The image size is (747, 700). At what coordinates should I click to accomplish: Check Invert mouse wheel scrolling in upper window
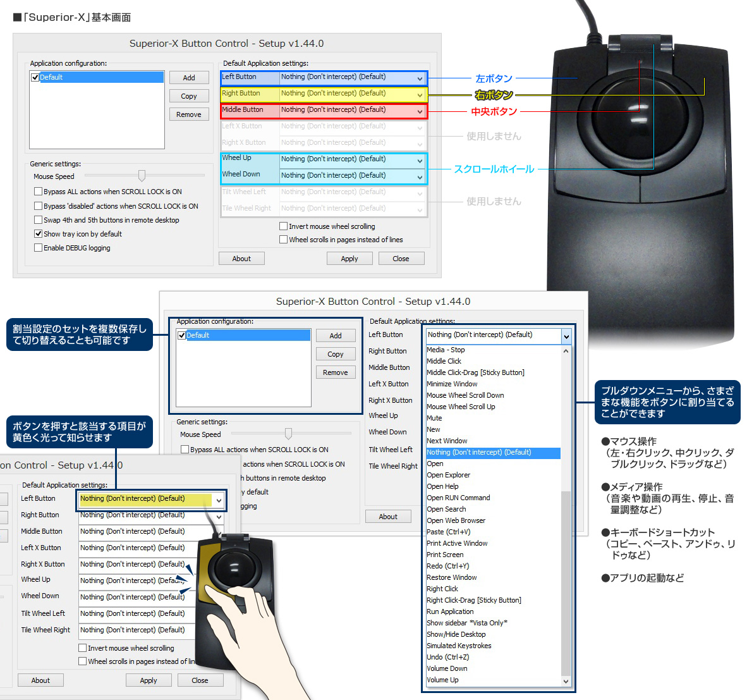pyautogui.click(x=284, y=226)
